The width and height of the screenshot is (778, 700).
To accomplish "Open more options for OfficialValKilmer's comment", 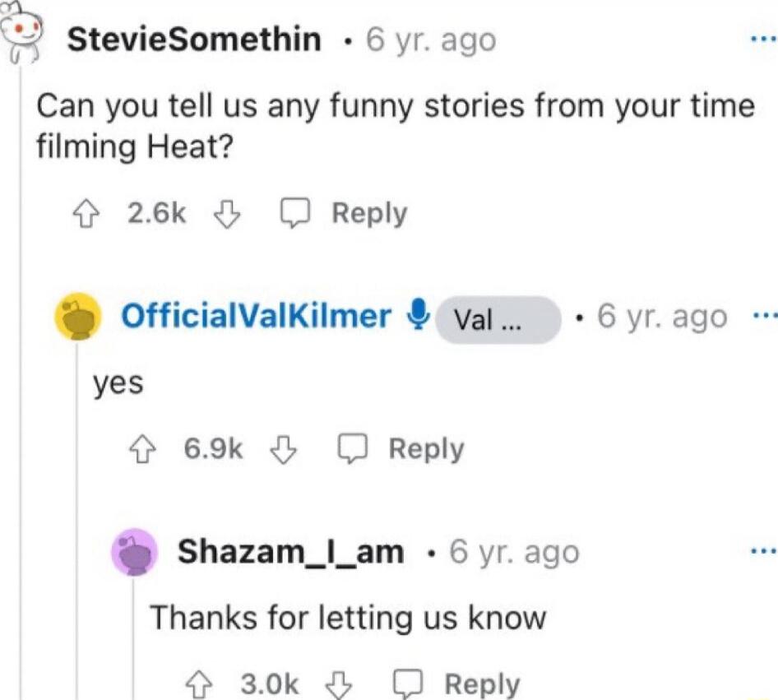I will (x=764, y=317).
